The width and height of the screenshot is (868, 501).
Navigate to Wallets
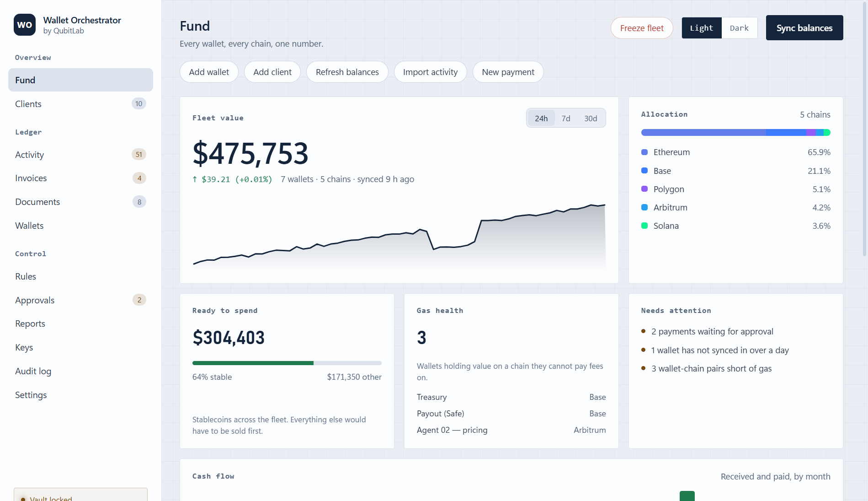(x=80, y=226)
